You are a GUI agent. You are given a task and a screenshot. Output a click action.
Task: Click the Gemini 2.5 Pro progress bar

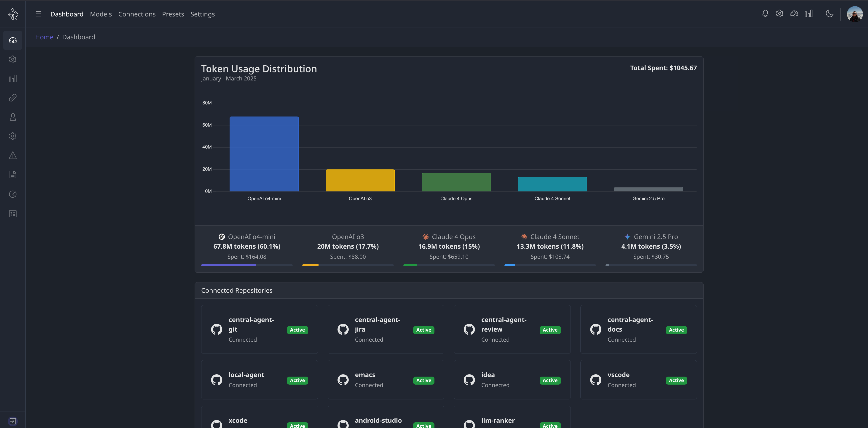(651, 265)
